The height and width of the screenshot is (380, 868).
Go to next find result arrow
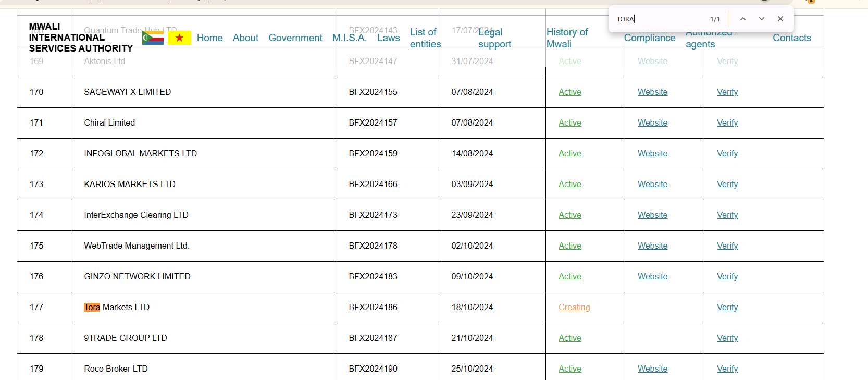(x=762, y=19)
